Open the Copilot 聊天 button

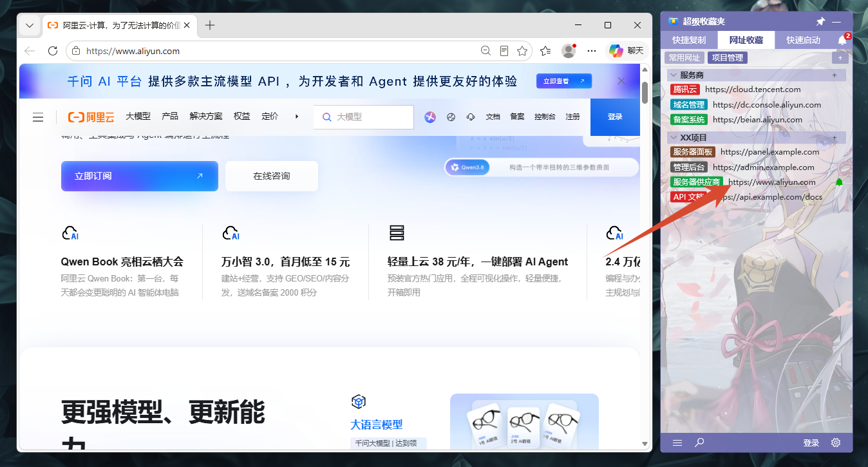pyautogui.click(x=627, y=51)
